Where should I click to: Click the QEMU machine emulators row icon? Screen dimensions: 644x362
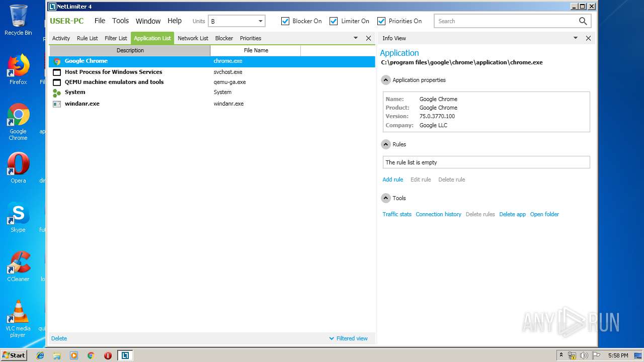(57, 82)
